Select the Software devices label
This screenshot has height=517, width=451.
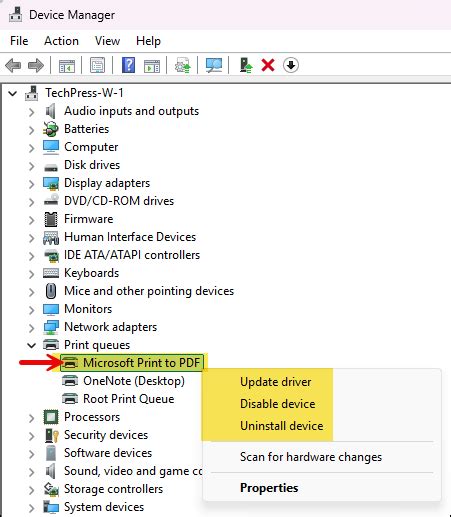[x=108, y=453]
